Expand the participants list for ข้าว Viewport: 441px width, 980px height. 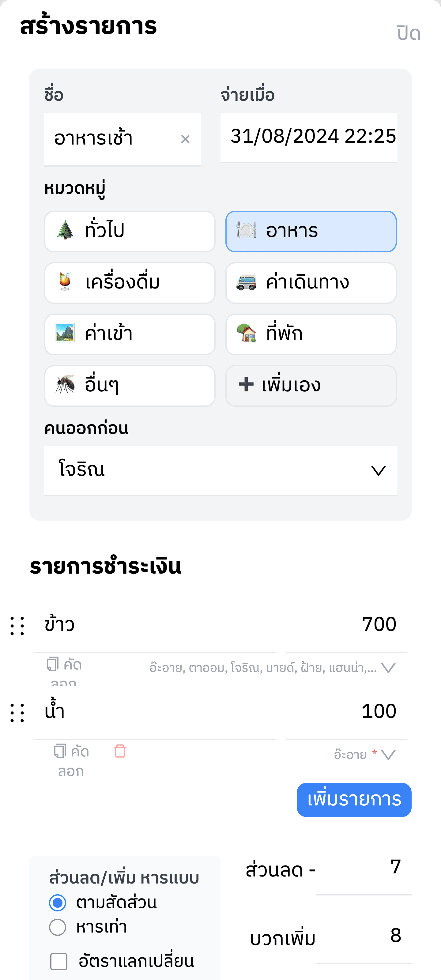click(x=388, y=668)
